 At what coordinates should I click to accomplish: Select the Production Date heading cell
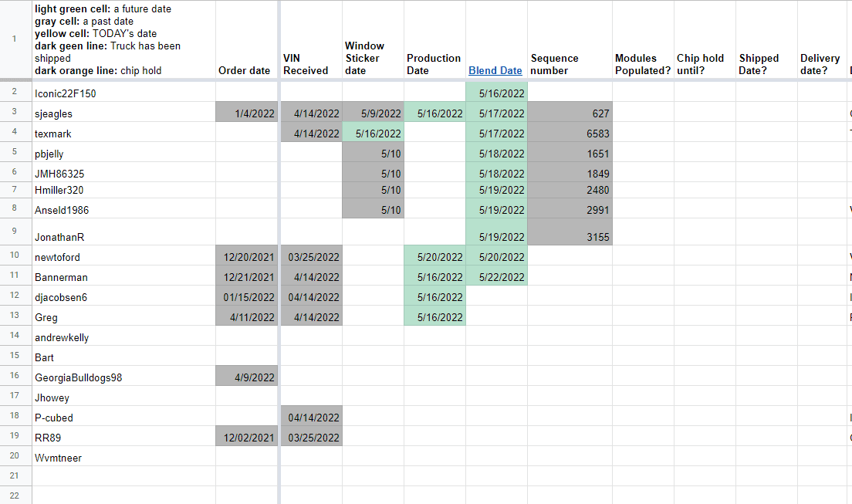(434, 64)
